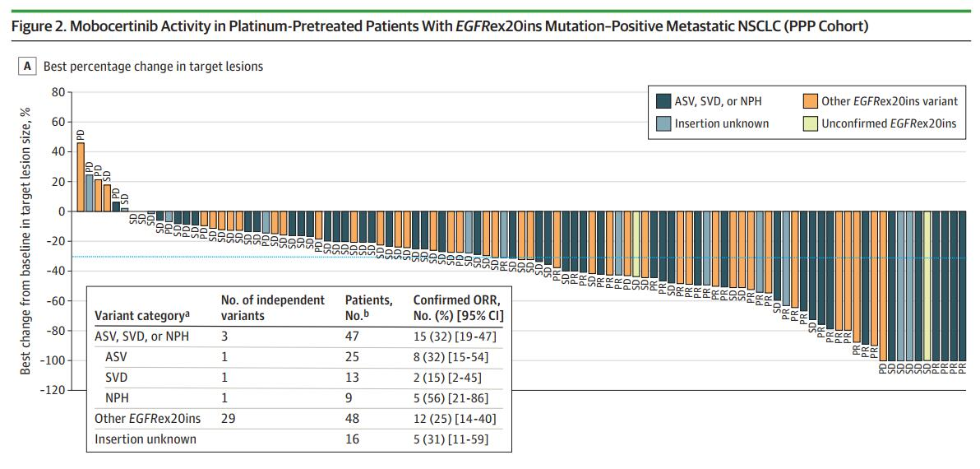
Task: Click the panel A label box
Action: (29, 66)
